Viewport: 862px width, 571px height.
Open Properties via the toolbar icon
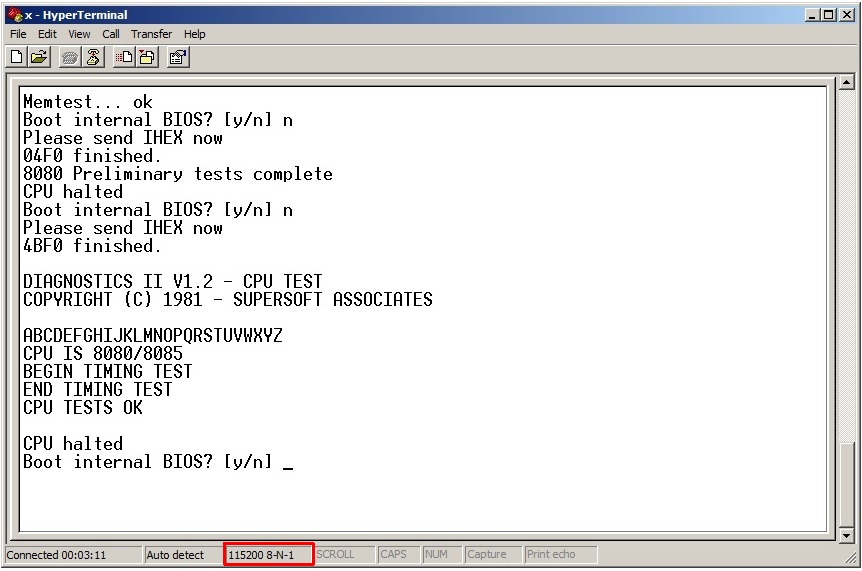click(x=178, y=57)
